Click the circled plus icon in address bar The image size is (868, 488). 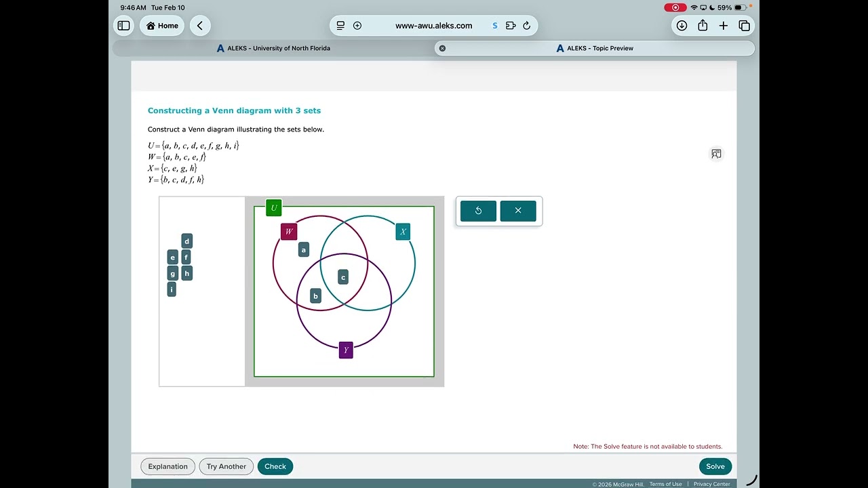pyautogui.click(x=357, y=26)
